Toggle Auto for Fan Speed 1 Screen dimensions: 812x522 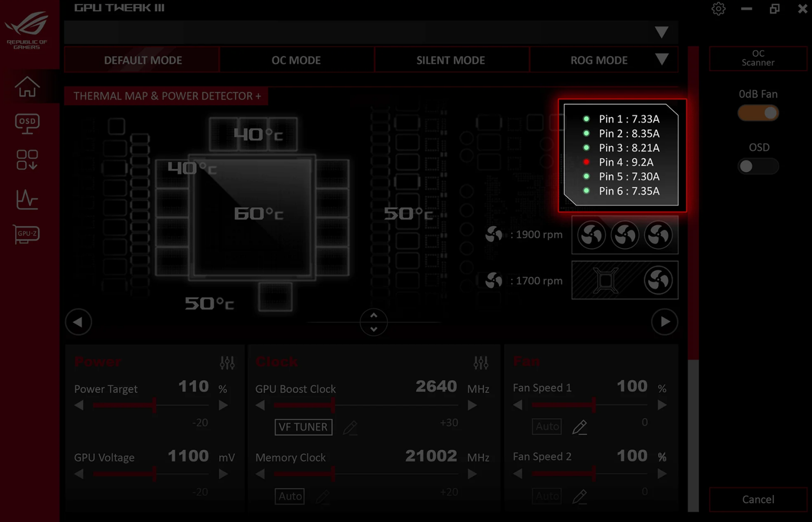[547, 427]
